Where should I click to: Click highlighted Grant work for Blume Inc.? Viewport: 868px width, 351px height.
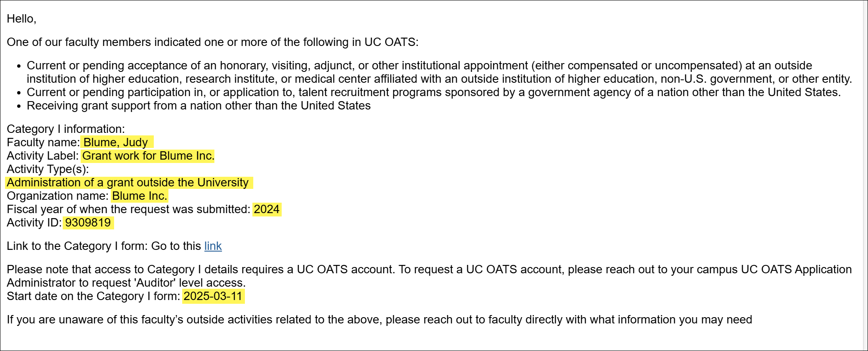[148, 156]
